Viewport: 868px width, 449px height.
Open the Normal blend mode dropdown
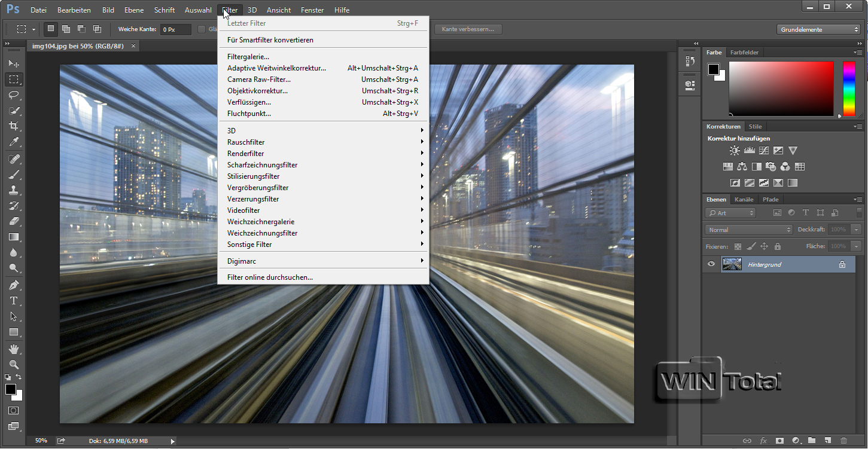(x=748, y=230)
